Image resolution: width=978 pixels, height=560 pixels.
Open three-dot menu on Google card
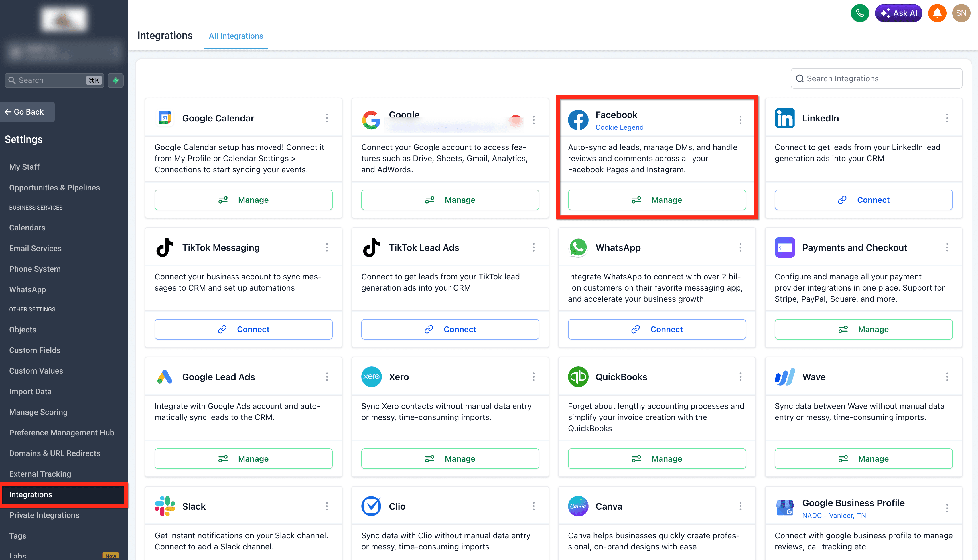point(533,120)
